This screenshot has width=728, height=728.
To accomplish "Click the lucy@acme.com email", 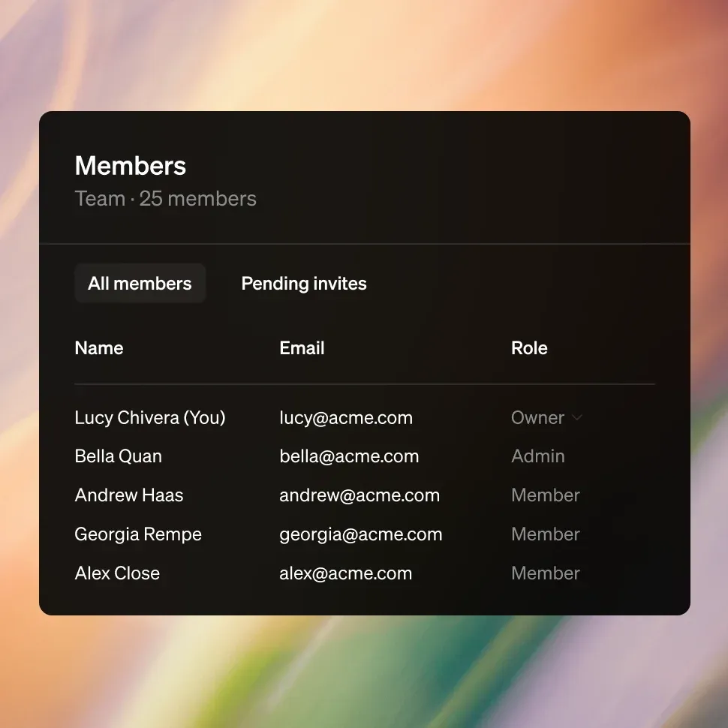I will pyautogui.click(x=346, y=418).
